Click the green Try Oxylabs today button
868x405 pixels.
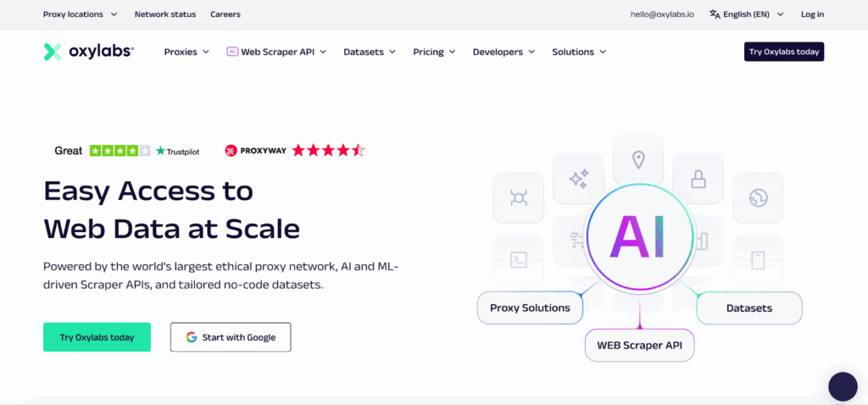[x=97, y=337]
